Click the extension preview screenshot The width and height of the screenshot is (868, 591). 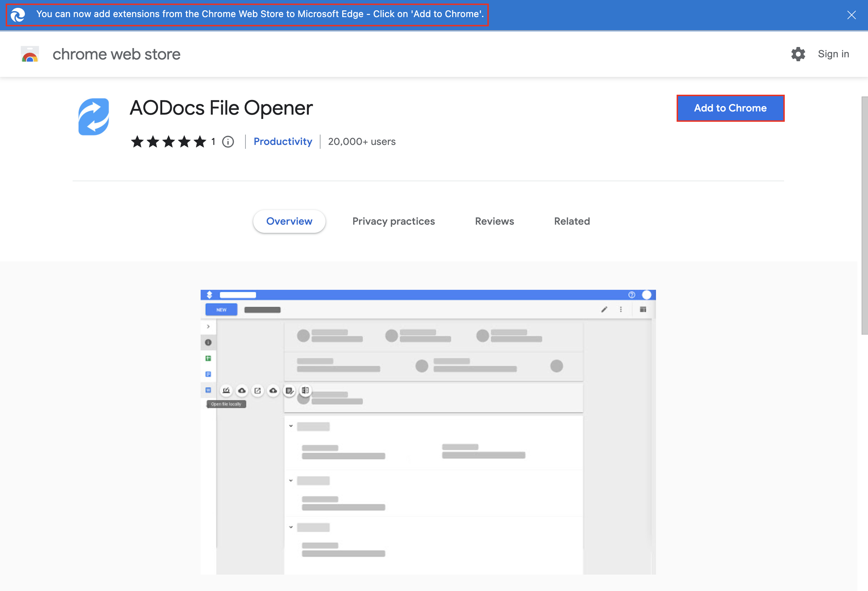tap(428, 432)
